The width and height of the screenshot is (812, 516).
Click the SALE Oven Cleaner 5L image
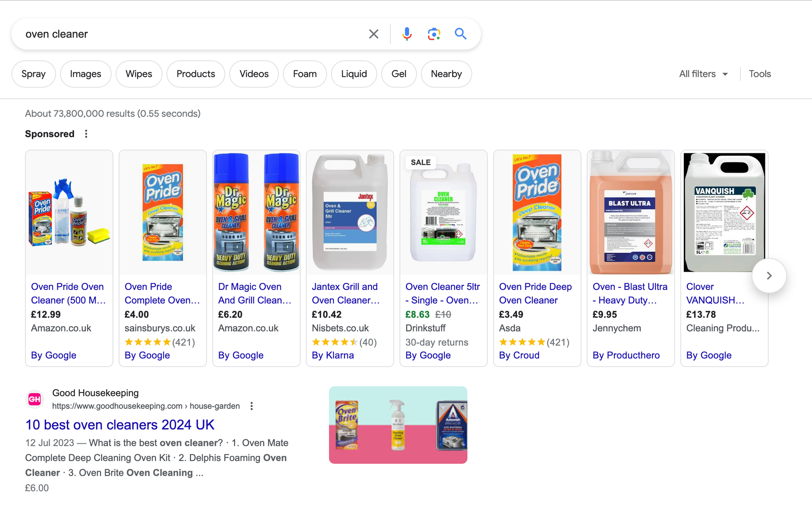pyautogui.click(x=444, y=212)
